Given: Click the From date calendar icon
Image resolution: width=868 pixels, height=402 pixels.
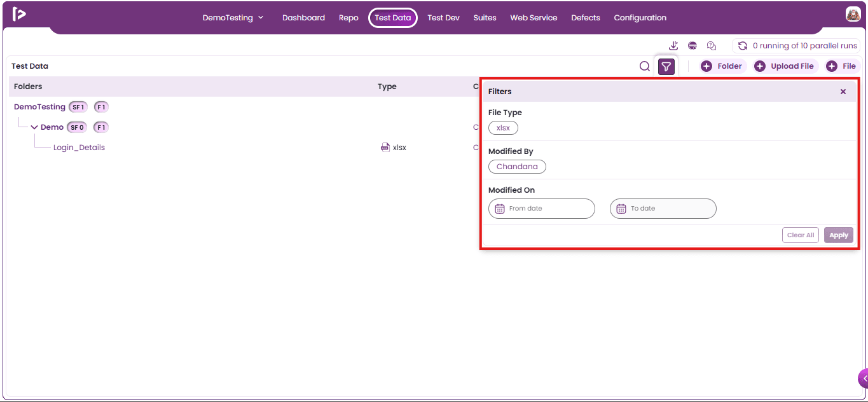Looking at the screenshot, I should point(500,209).
